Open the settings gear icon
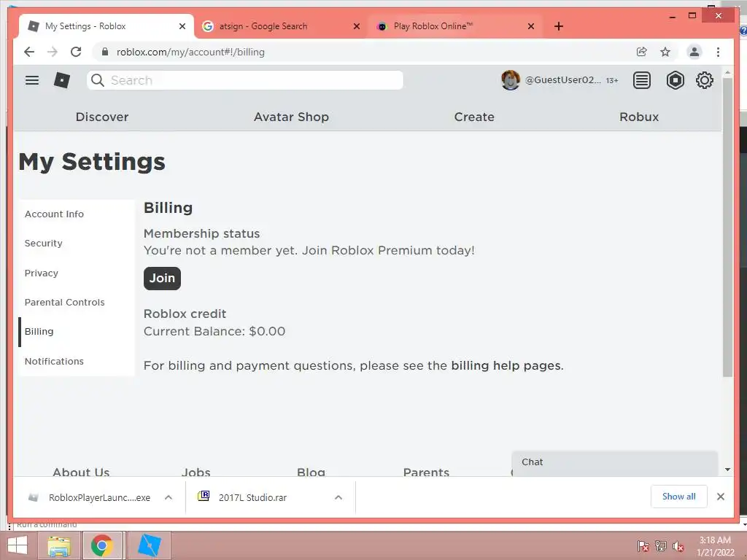The height and width of the screenshot is (560, 747). [x=704, y=80]
